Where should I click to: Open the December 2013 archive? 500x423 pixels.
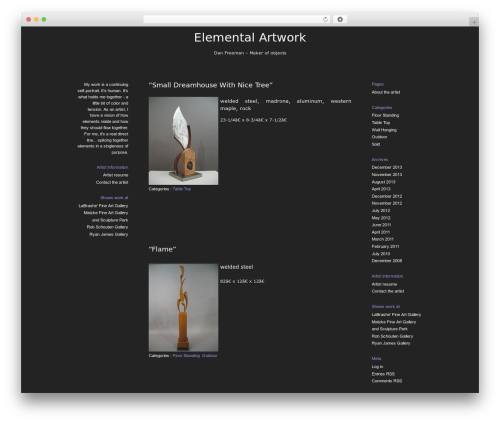coord(387,167)
